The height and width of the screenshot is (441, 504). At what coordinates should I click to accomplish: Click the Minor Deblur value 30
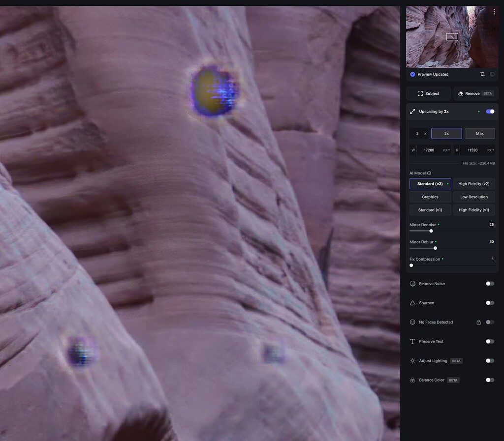coord(492,242)
